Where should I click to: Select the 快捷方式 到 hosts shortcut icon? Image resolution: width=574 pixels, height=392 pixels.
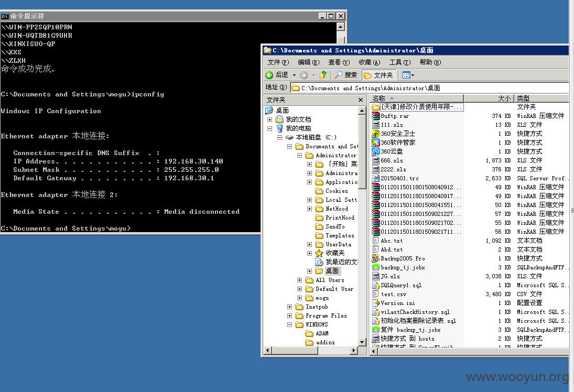click(375, 339)
